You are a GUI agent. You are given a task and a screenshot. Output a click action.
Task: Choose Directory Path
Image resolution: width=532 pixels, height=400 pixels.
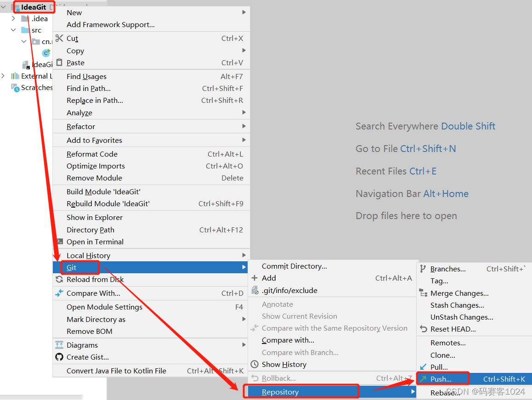[x=151, y=230]
